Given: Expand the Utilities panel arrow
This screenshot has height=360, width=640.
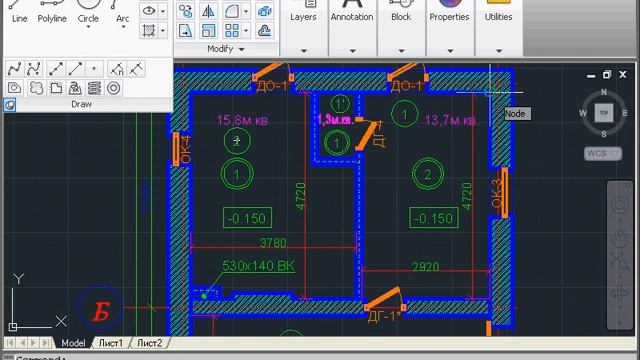Looking at the screenshot, I should pyautogui.click(x=499, y=51).
